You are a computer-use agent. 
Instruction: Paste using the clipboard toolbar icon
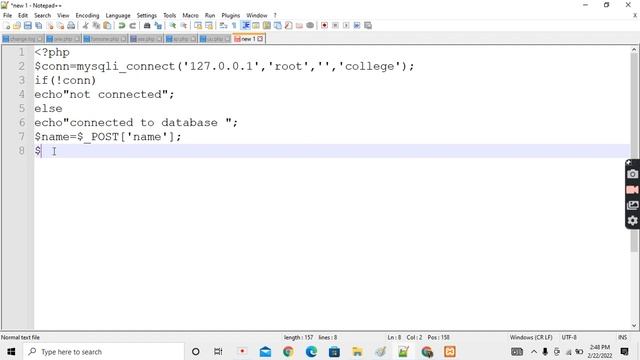pos(107,26)
